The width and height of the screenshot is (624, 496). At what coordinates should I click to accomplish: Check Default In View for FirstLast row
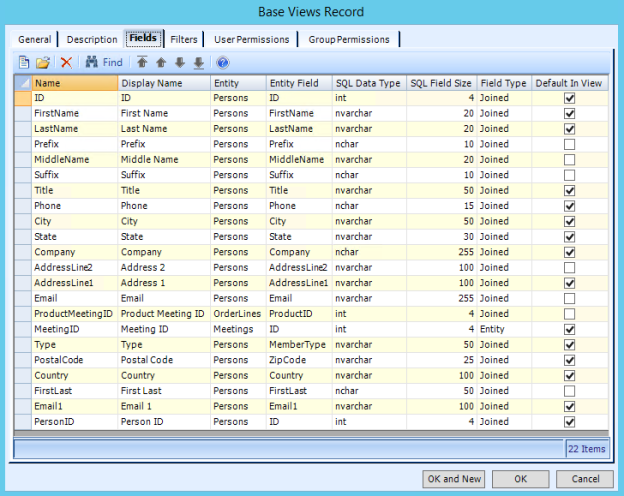click(569, 389)
